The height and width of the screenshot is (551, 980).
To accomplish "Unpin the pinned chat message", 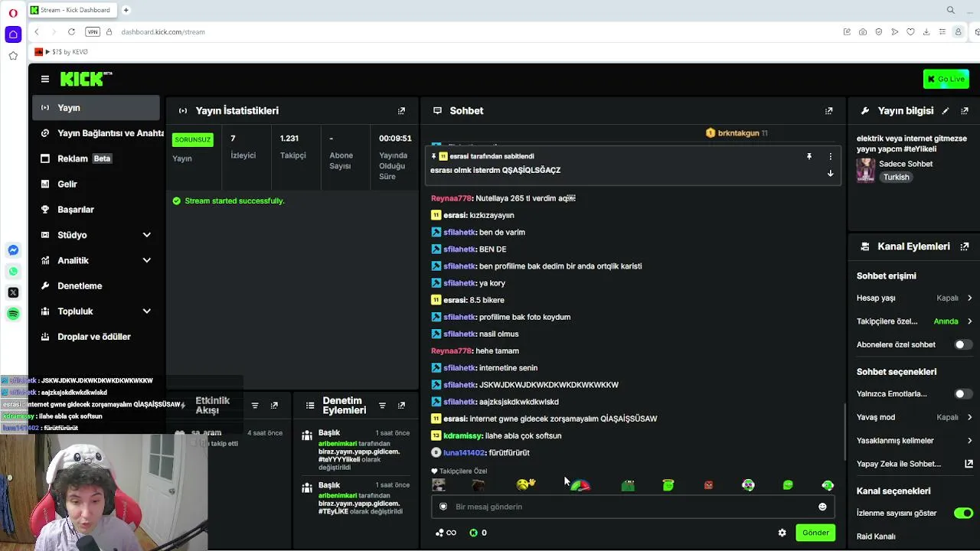I will click(x=808, y=156).
